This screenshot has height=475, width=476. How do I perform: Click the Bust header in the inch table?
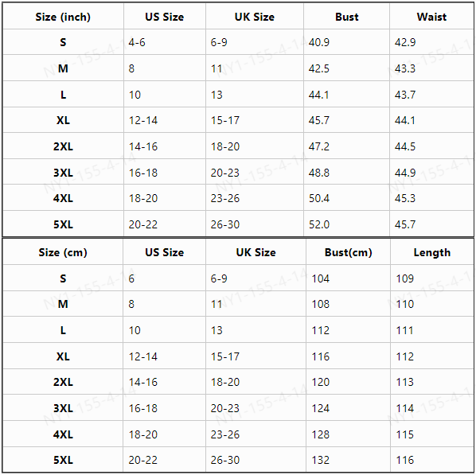point(347,17)
